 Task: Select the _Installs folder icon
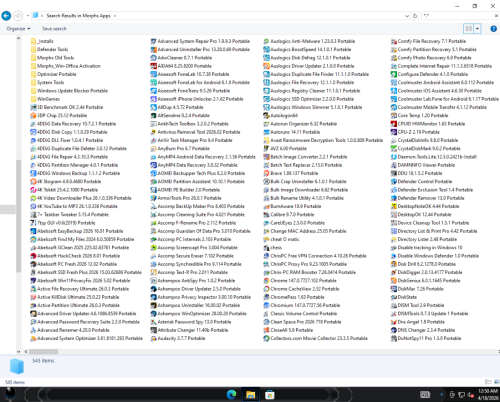(x=33, y=41)
